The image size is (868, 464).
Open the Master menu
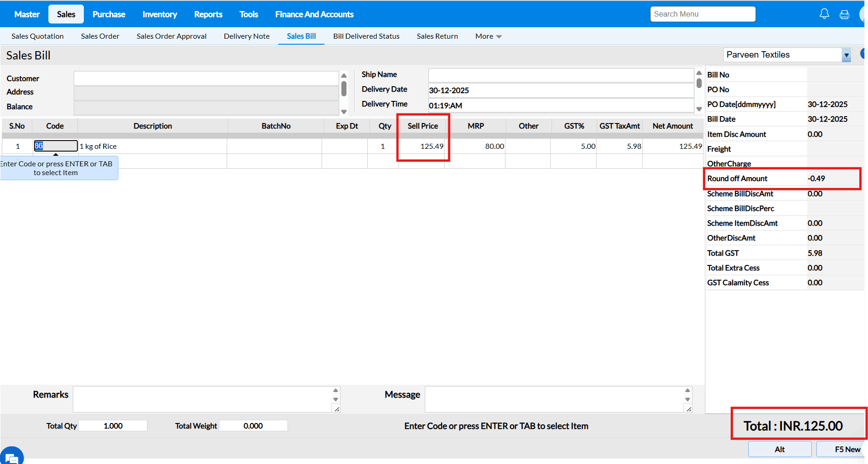(27, 14)
